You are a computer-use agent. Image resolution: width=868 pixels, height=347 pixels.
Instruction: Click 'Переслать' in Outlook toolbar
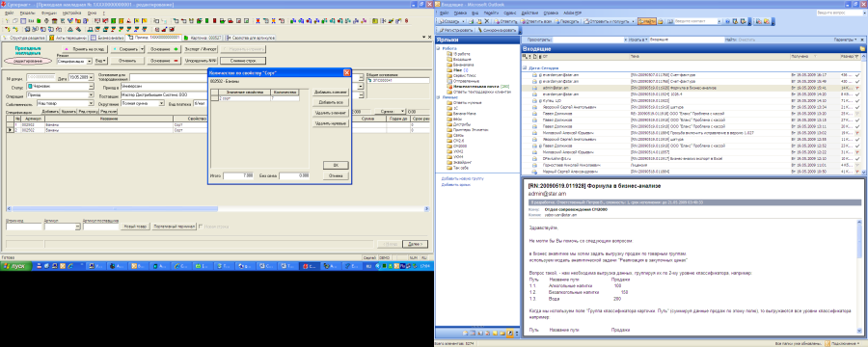566,21
